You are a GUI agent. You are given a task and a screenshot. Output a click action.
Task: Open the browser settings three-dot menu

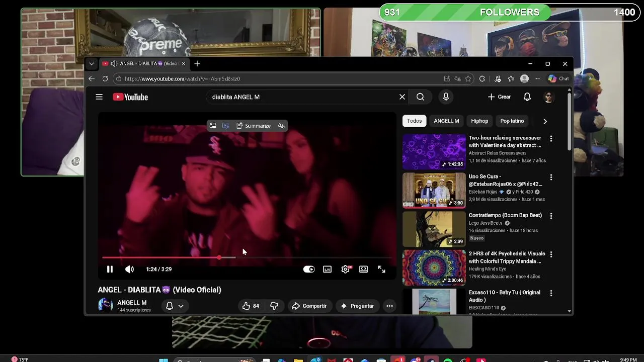538,79
